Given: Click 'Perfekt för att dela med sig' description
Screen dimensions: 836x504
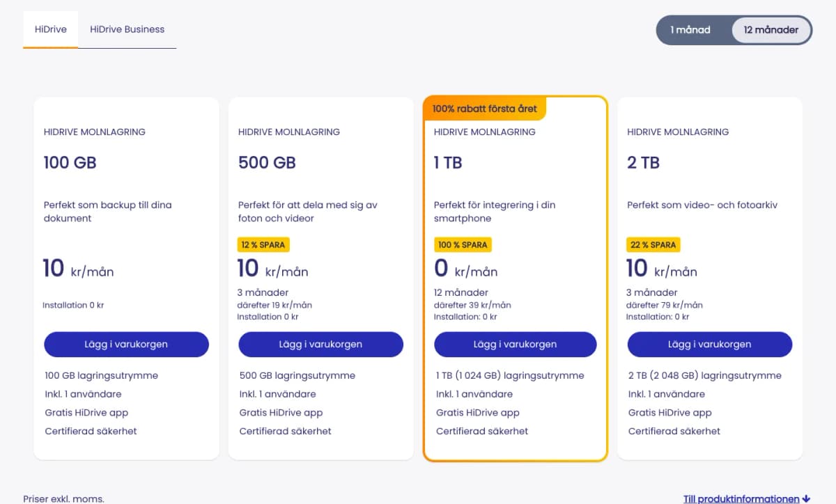Looking at the screenshot, I should [x=308, y=212].
